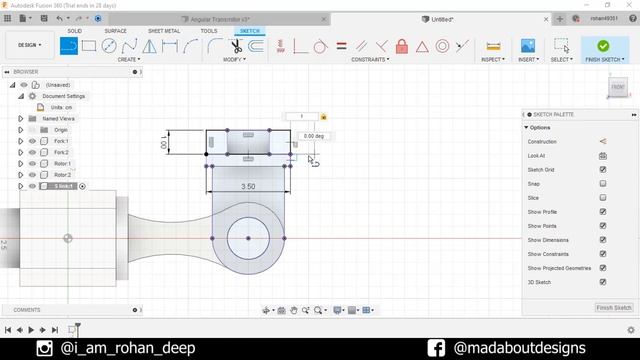Viewport: 640px width, 360px height.
Task: Click the Undo arrow
Action: click(60, 18)
